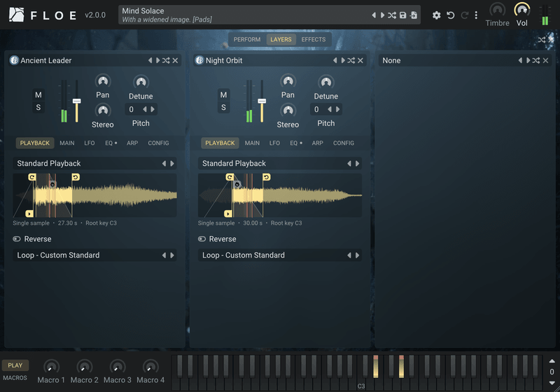The image size is (560, 392).
Task: Load previous preset with top bar left arrow
Action: click(374, 15)
